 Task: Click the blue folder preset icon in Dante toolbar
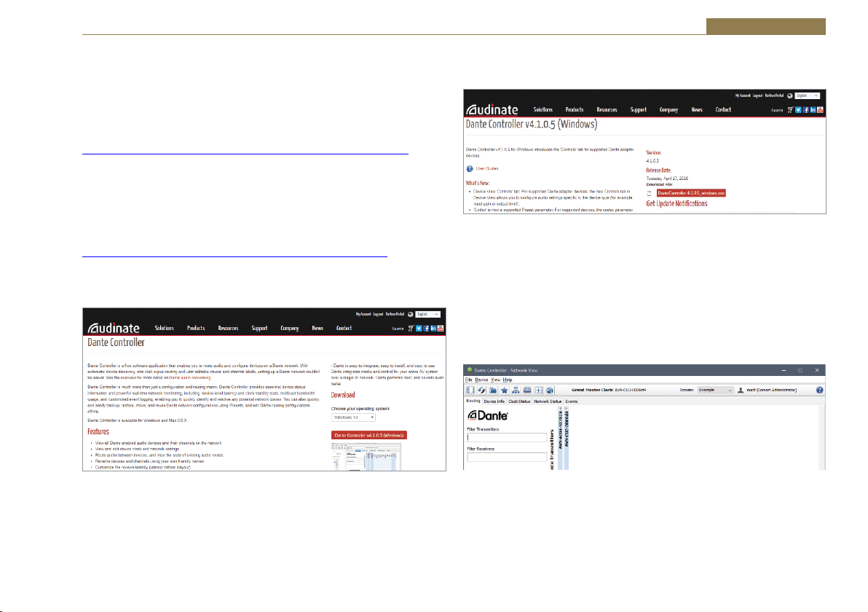[493, 390]
